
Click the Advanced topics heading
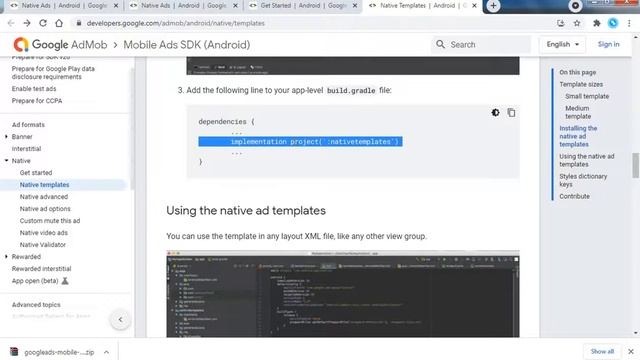tap(36, 305)
